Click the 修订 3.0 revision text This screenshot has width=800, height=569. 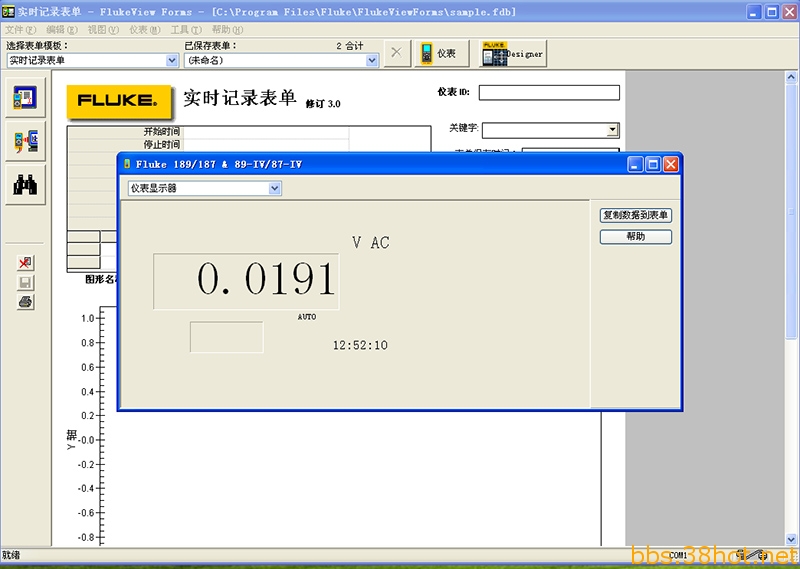(x=323, y=104)
